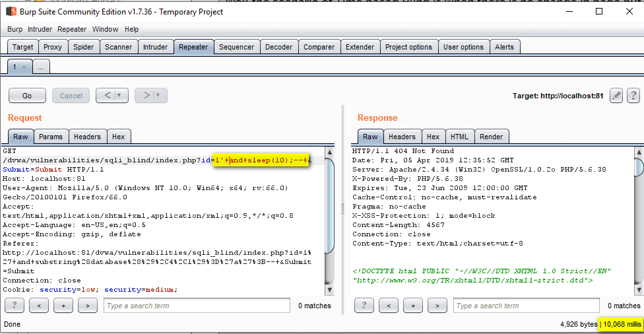The width and height of the screenshot is (644, 334).
Task: Click the request search term field
Action: (x=197, y=306)
